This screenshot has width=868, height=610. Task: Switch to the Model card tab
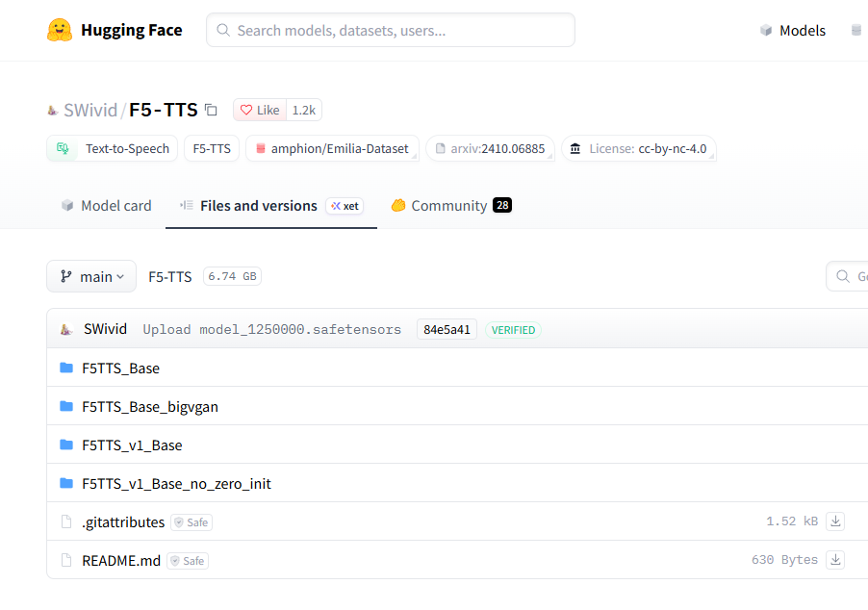tap(106, 205)
